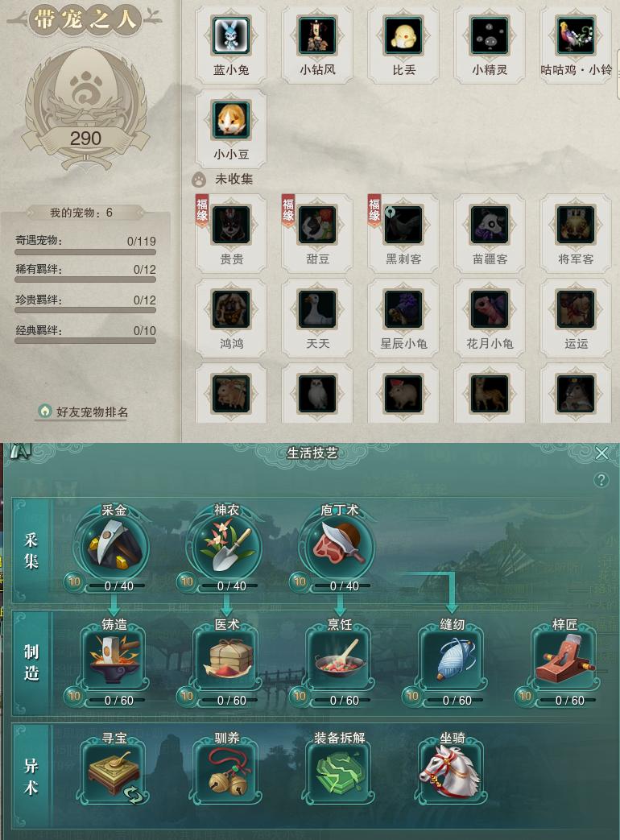Open the 咕咕鸡·小铃 pet card

pyautogui.click(x=576, y=46)
